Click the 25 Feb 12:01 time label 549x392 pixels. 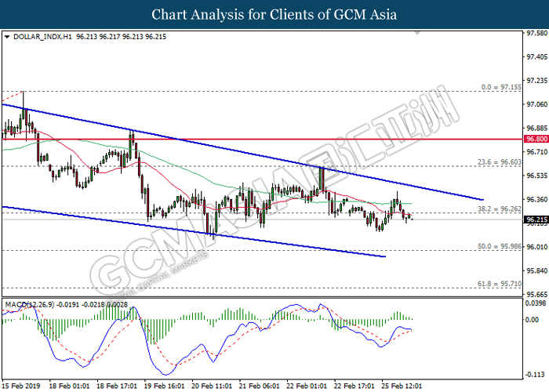click(x=402, y=386)
